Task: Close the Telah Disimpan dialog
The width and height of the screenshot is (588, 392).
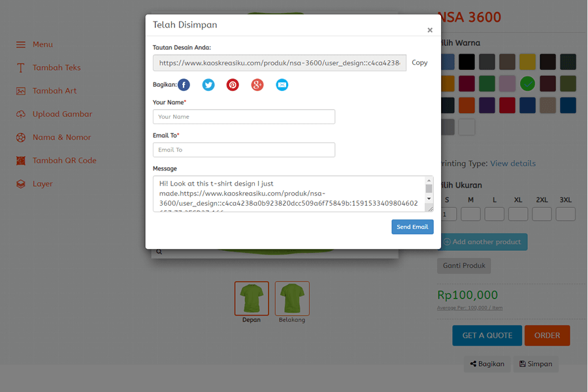Action: [x=430, y=30]
